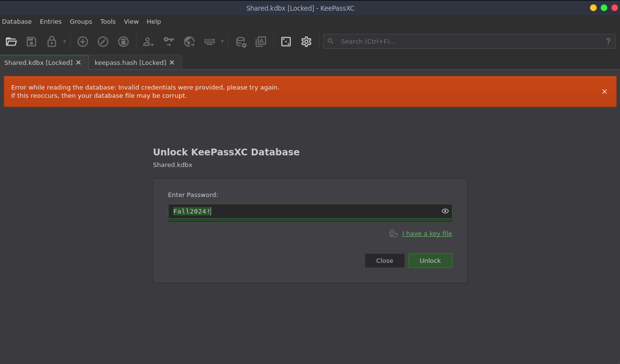The image size is (620, 364).
Task: Click the Delete entry trash icon
Action: pyautogui.click(x=123, y=42)
